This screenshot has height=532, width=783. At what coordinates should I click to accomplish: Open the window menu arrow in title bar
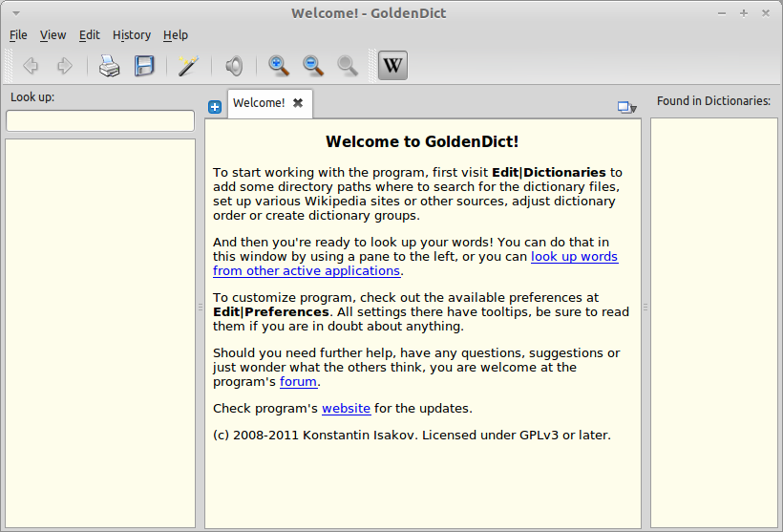pos(16,13)
